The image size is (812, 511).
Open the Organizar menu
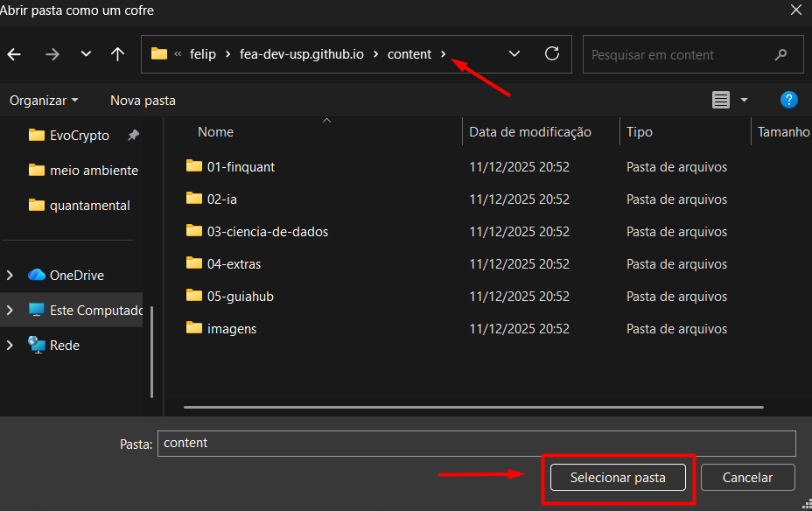tap(43, 101)
